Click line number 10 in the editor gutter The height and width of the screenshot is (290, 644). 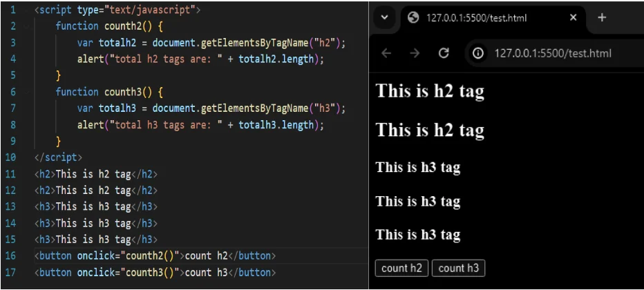coord(12,157)
